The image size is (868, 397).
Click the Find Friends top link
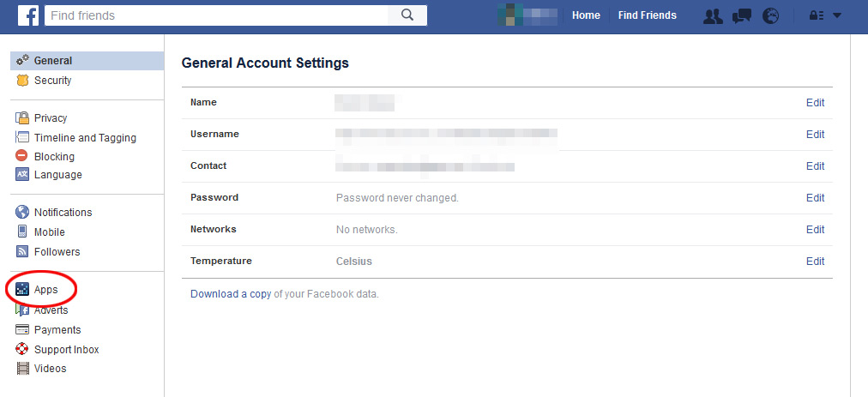coord(647,15)
